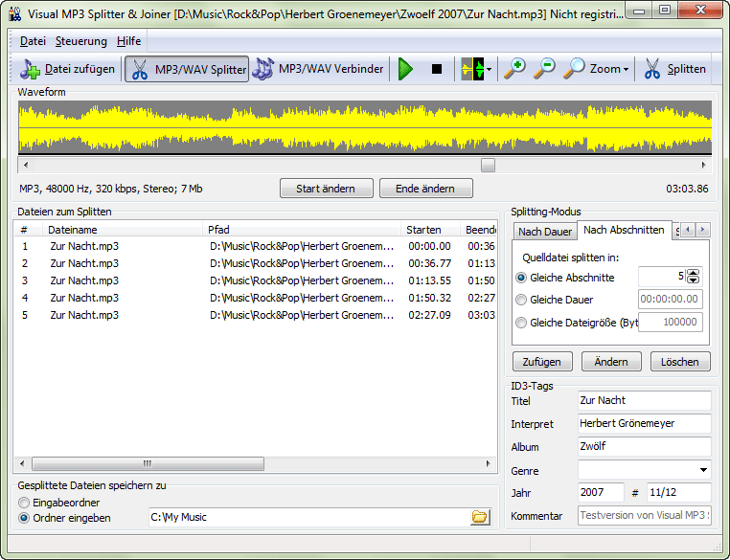Click the Datei zufügen icon
The width and height of the screenshot is (730, 560).
click(30, 69)
